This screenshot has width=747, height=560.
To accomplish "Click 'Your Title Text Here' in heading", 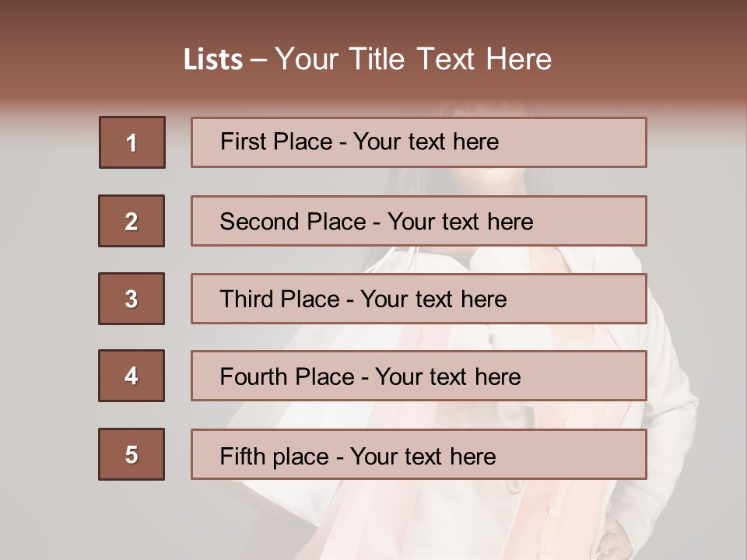I will pos(413,59).
